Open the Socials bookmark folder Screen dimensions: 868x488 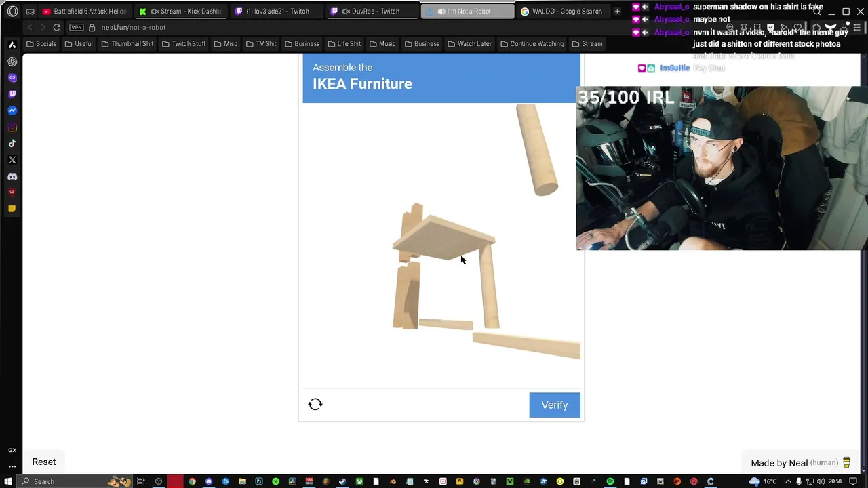pyautogui.click(x=41, y=43)
